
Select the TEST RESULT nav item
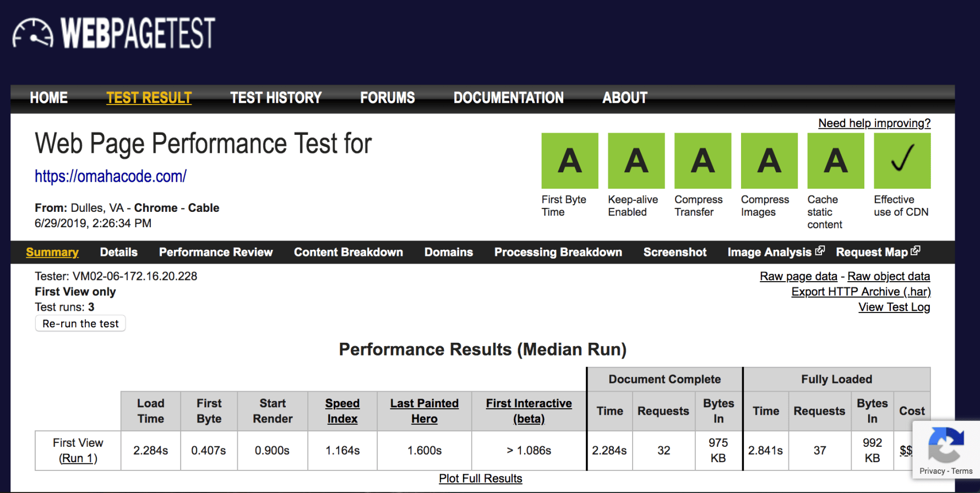[149, 98]
